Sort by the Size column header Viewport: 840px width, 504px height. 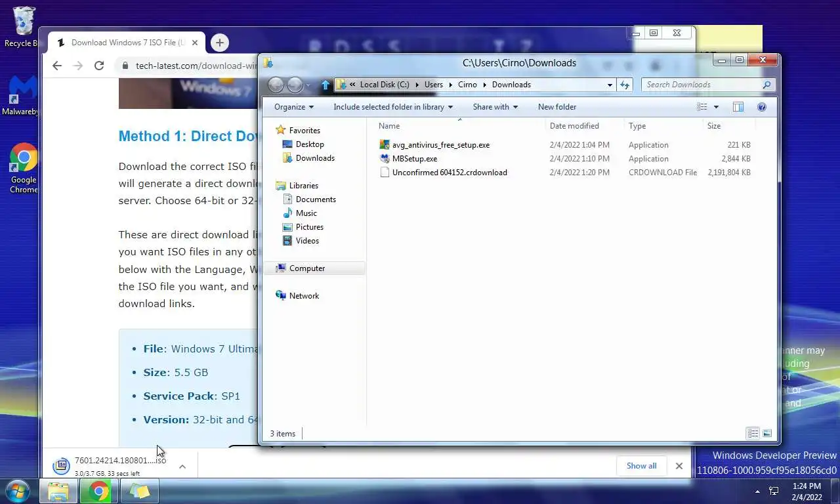pos(728,126)
